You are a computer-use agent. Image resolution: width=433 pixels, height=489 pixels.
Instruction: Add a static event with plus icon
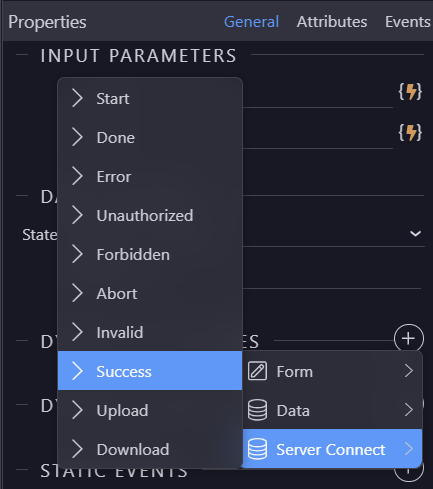click(409, 471)
